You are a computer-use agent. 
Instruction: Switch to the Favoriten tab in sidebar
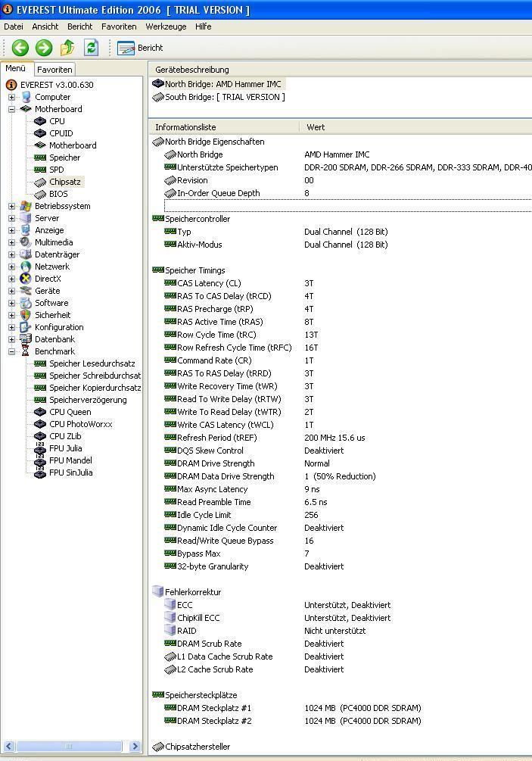point(54,70)
